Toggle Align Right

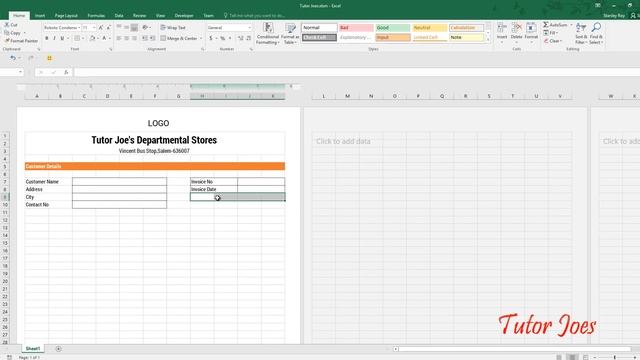134,38
